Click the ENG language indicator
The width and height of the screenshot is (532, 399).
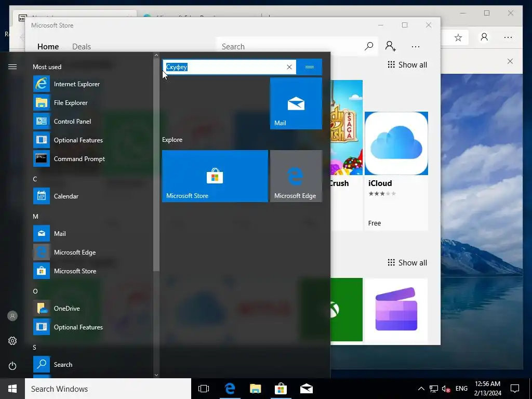[461, 389]
